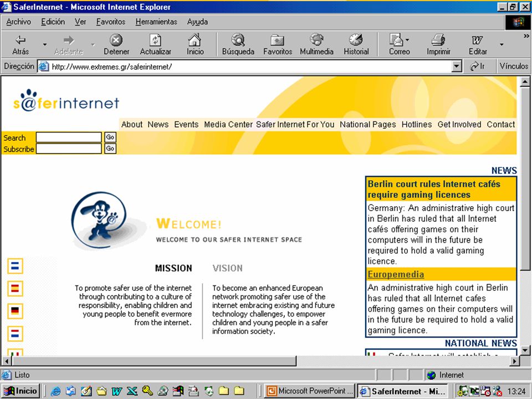Open the Europemedia news link

[x=396, y=274]
